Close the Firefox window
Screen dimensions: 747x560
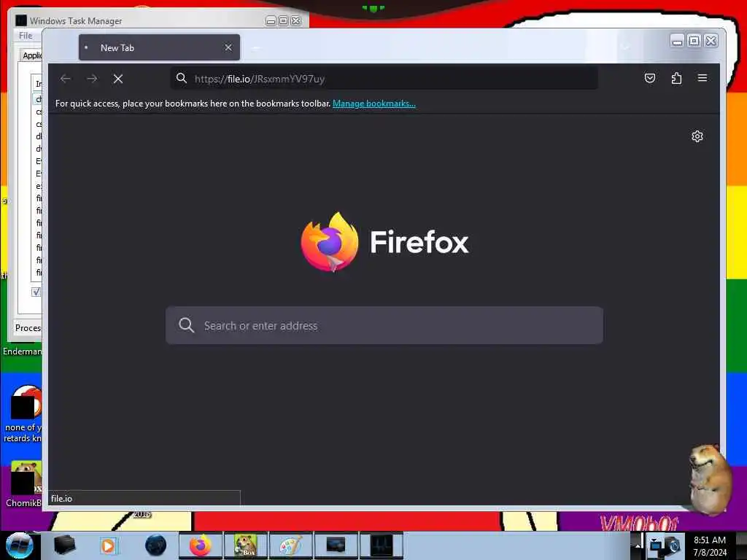[x=711, y=42]
